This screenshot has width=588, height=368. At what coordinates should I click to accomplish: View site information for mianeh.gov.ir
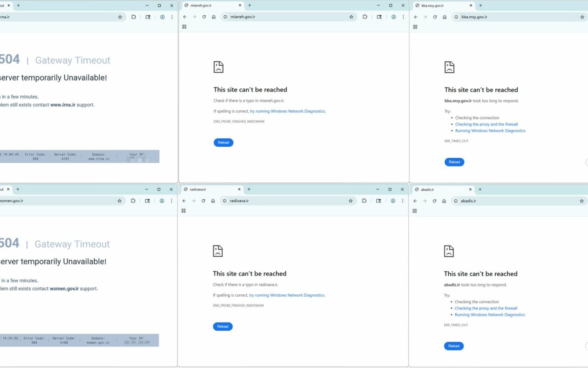225,17
